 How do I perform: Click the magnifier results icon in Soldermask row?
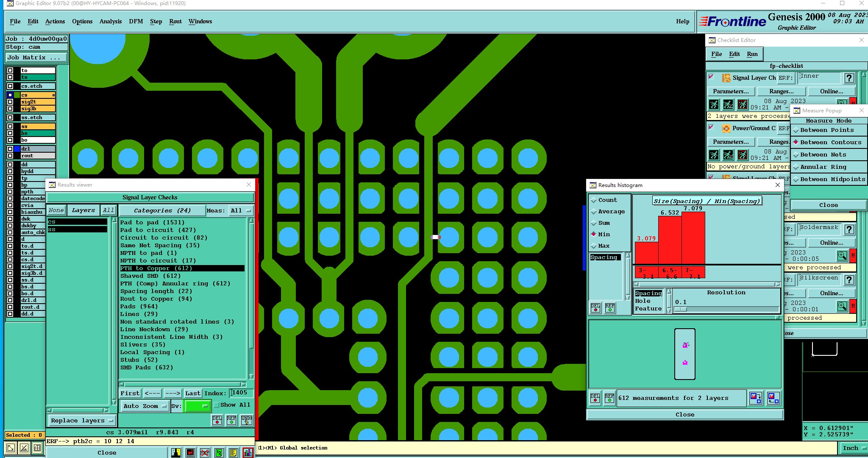tap(842, 256)
